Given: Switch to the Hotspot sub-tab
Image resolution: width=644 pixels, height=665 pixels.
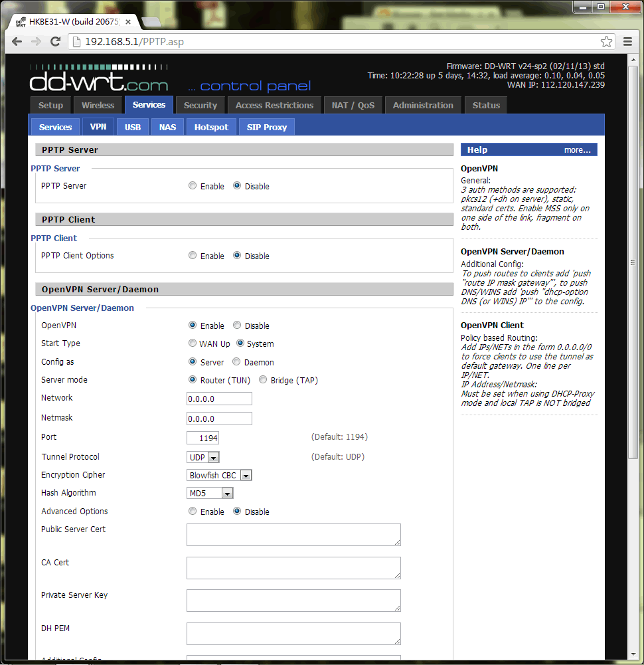Looking at the screenshot, I should click(211, 128).
